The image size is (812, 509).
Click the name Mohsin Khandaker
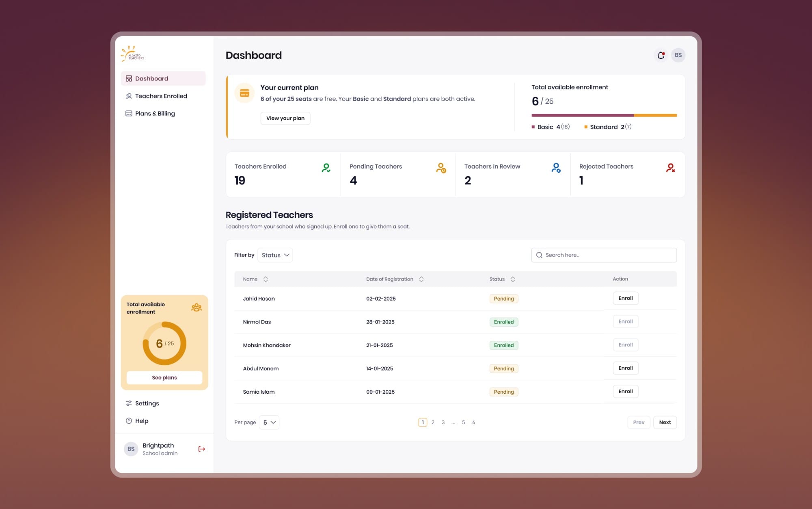(x=267, y=345)
